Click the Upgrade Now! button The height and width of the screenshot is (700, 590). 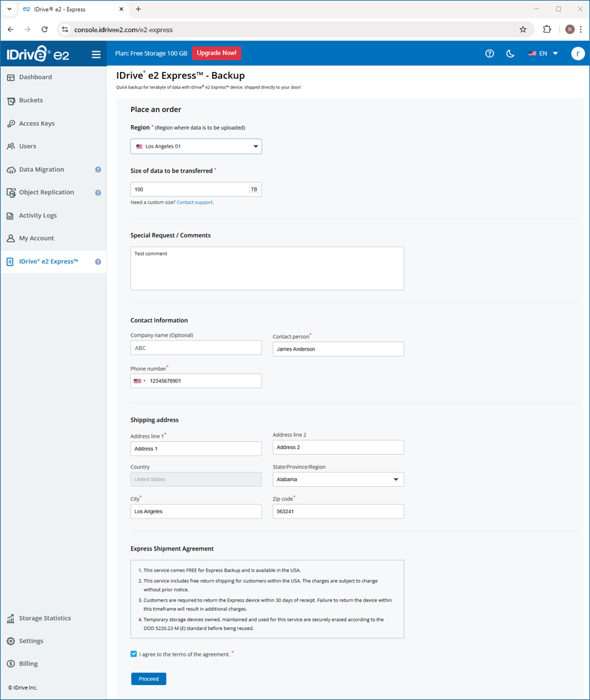(x=216, y=53)
